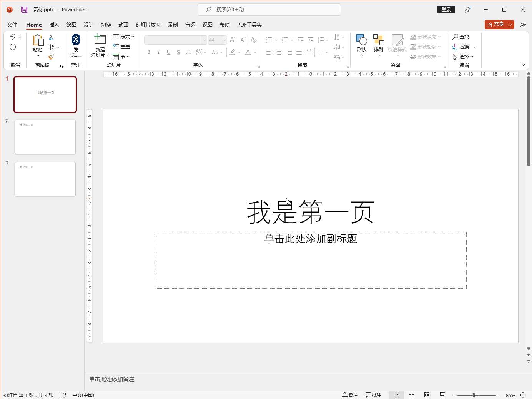Switch to the 插入 (Insert) tab
532x399 pixels.
[x=54, y=25]
